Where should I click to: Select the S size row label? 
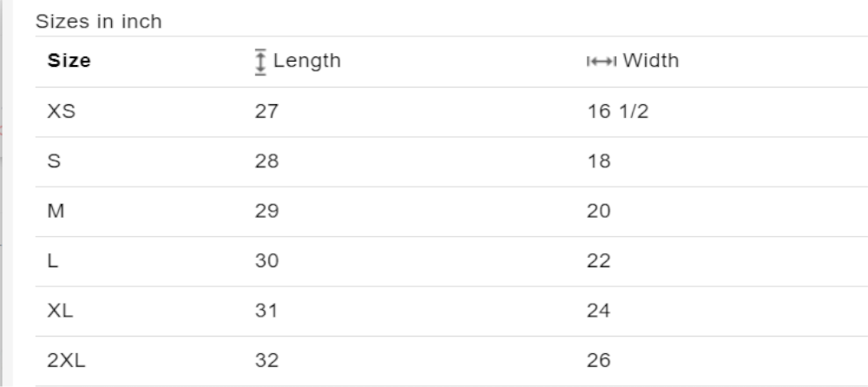click(x=53, y=161)
